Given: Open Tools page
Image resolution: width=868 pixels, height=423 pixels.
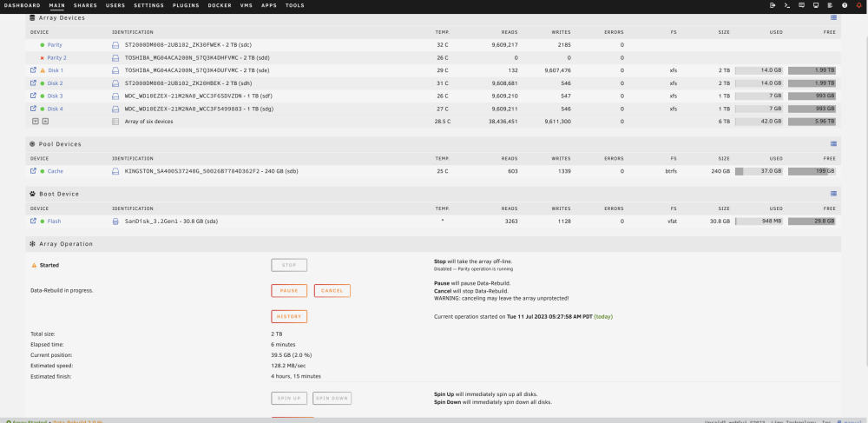Looking at the screenshot, I should 295,5.
